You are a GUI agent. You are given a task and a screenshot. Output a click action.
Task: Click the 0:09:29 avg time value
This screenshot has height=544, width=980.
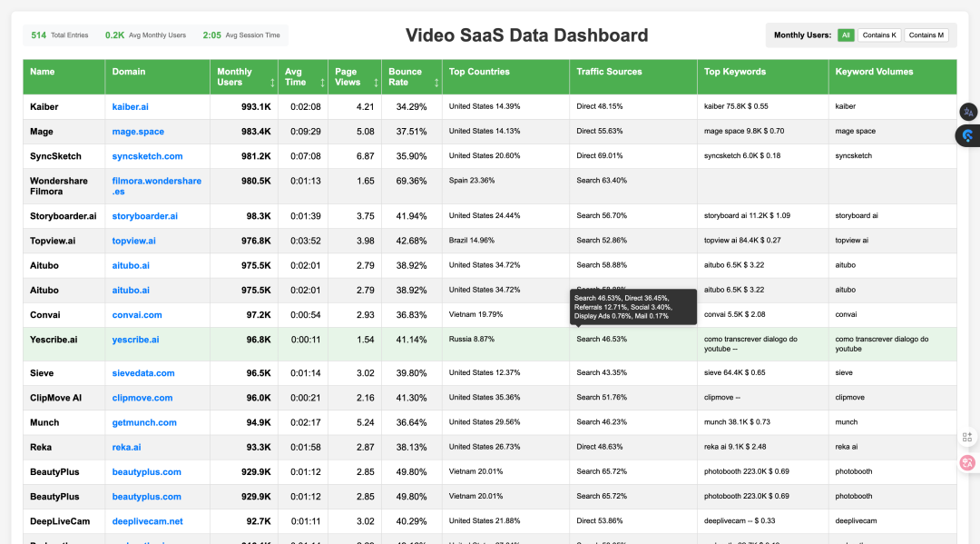[306, 132]
